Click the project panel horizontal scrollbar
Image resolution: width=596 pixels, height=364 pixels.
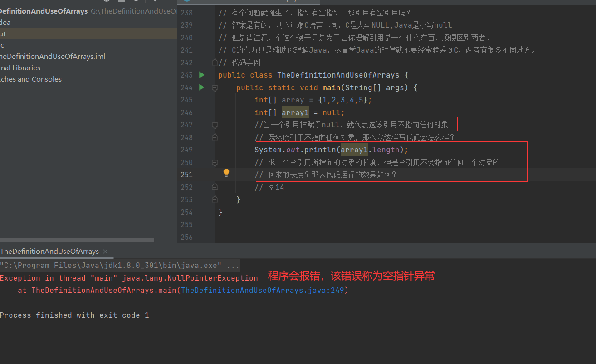tap(77, 240)
